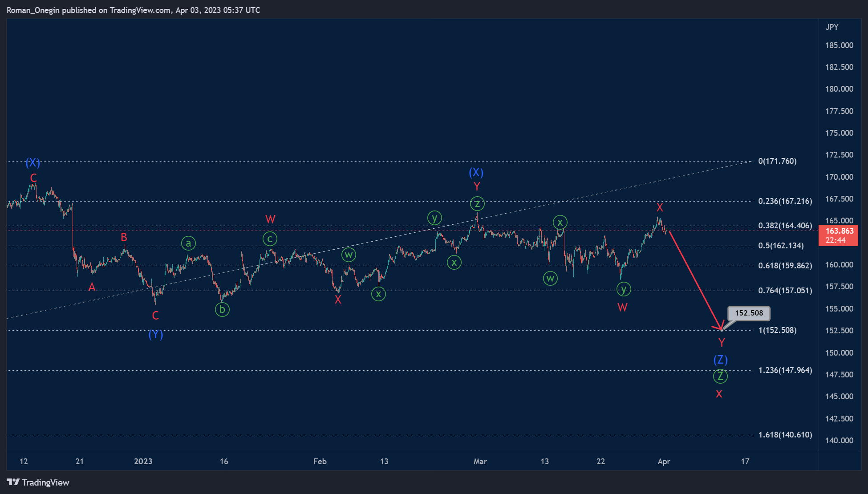The image size is (868, 494).
Task: Click the blue (Z) wave label
Action: [720, 360]
